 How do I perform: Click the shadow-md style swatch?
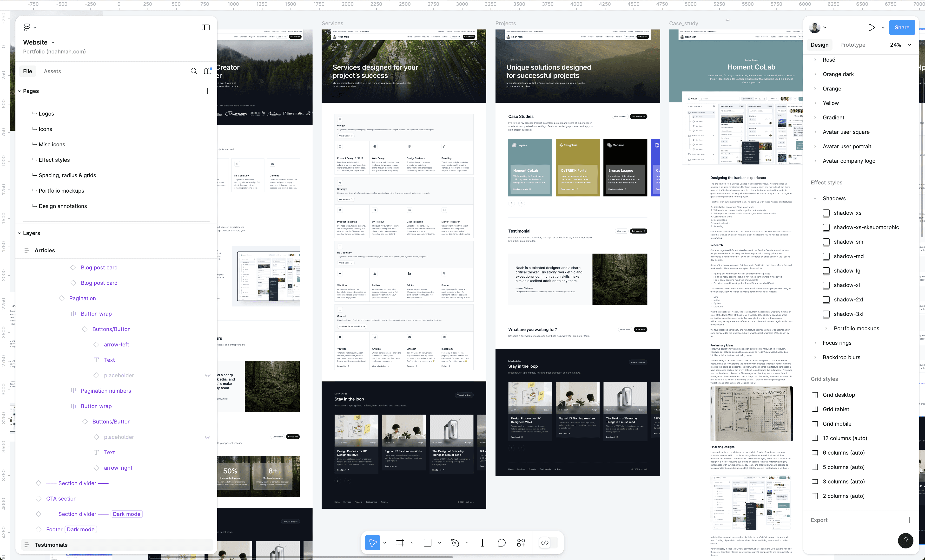826,256
